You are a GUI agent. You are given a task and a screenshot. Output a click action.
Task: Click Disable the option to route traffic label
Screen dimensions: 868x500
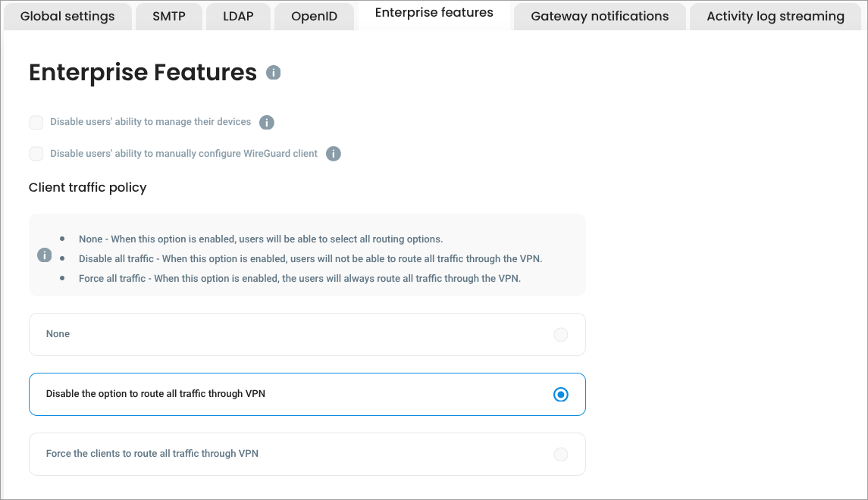[155, 394]
